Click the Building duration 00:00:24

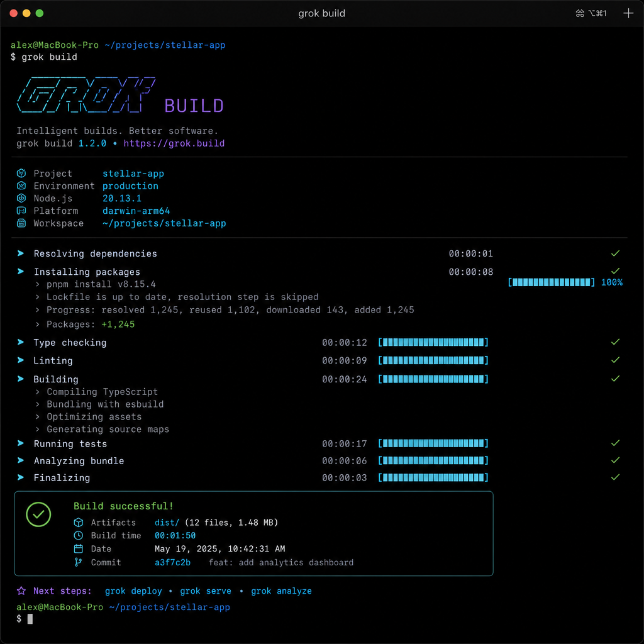tap(344, 379)
